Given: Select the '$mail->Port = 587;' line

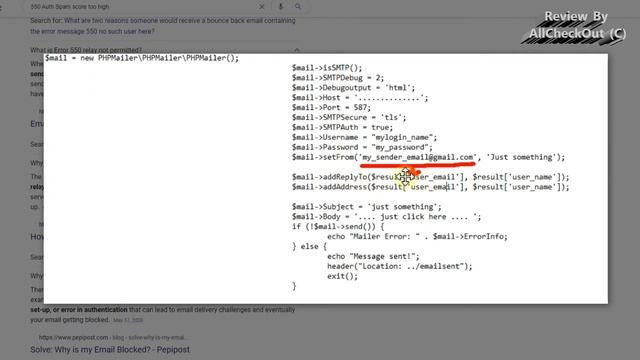Looking at the screenshot, I should pyautogui.click(x=331, y=107).
